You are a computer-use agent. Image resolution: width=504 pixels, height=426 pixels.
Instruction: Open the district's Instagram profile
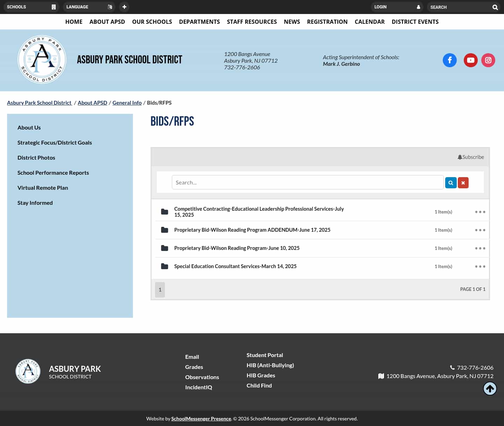(x=488, y=60)
